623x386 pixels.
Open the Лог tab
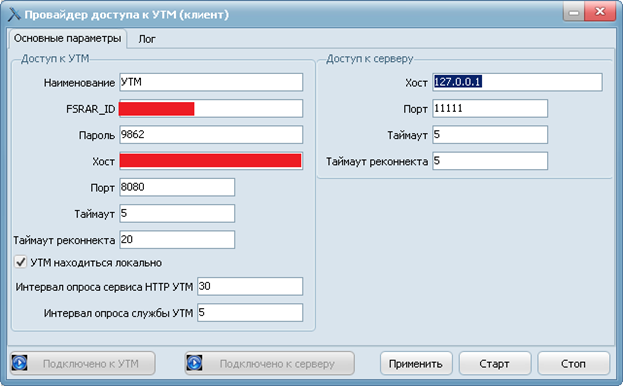click(x=147, y=39)
